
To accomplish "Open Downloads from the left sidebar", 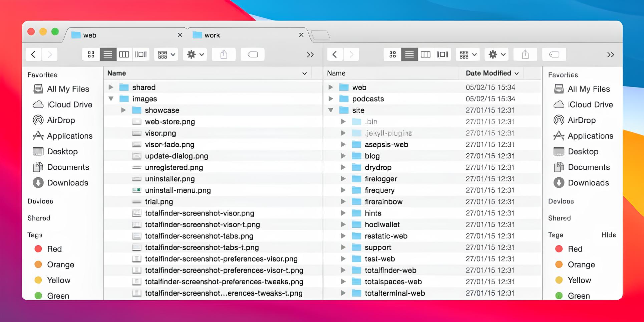I will [x=68, y=183].
